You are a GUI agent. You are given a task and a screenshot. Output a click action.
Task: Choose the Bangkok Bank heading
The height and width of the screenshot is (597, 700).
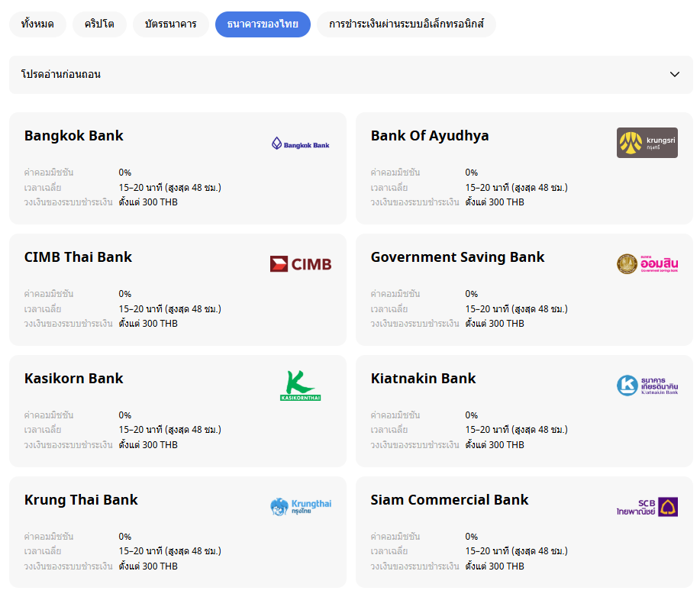74,136
